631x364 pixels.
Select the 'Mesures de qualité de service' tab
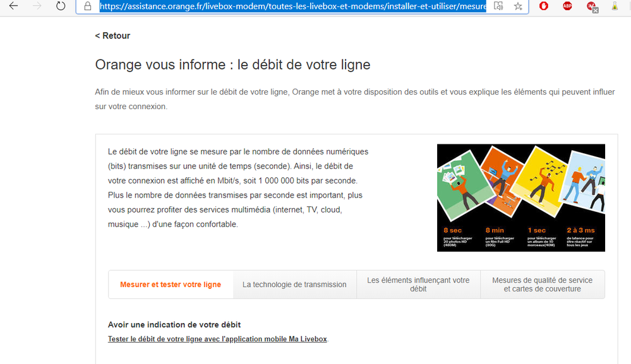[542, 285]
